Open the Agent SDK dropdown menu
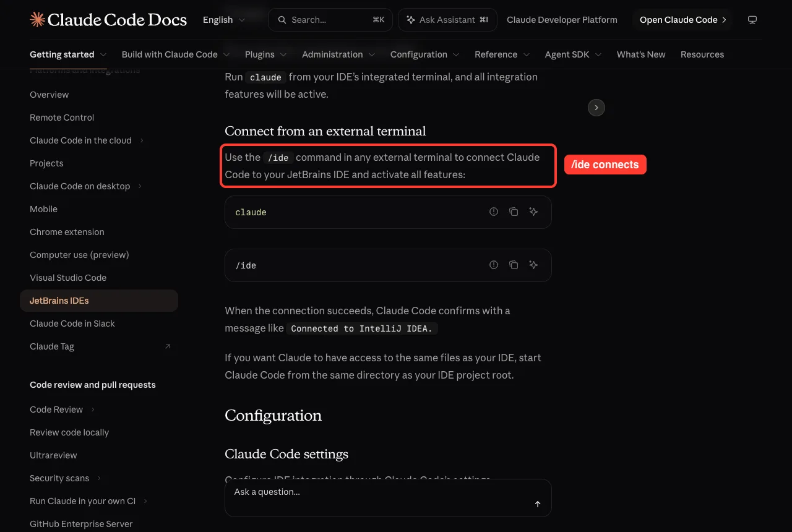 click(574, 54)
